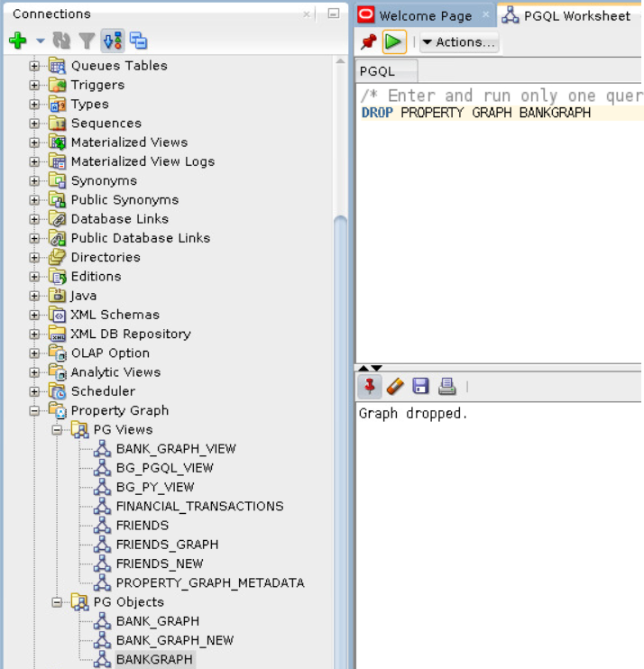Select the FRIENDS_NEW view
The image size is (644, 669).
click(x=160, y=564)
